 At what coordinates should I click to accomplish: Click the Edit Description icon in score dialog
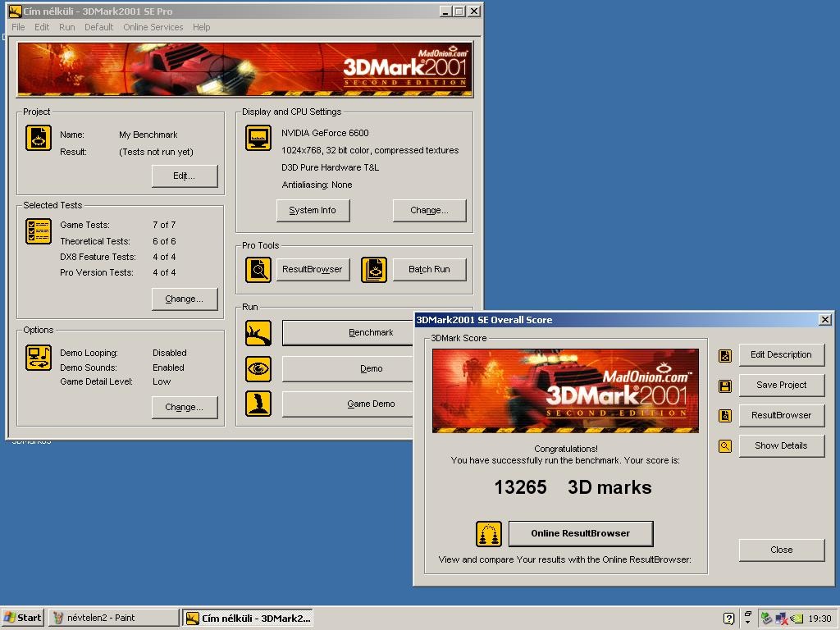click(x=725, y=356)
